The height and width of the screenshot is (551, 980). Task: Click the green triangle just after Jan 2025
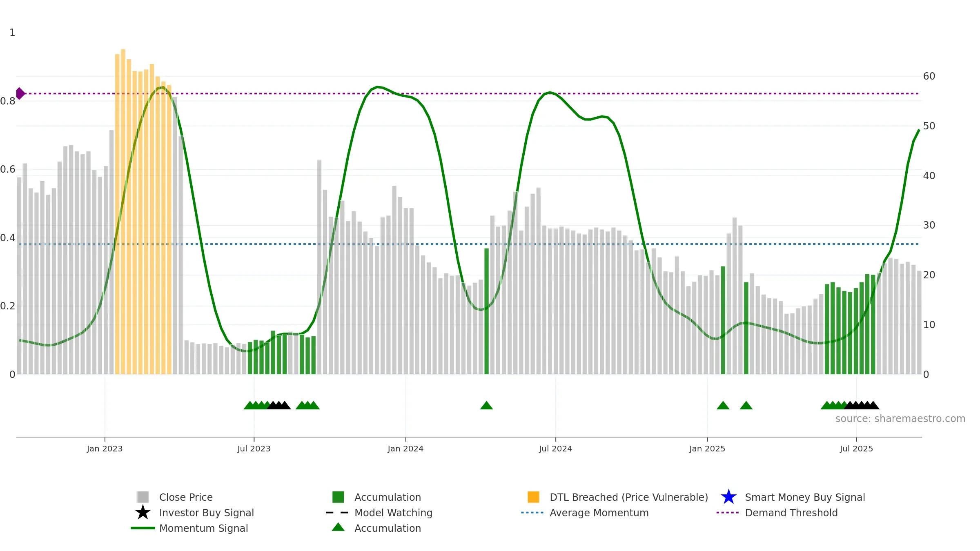click(x=723, y=405)
